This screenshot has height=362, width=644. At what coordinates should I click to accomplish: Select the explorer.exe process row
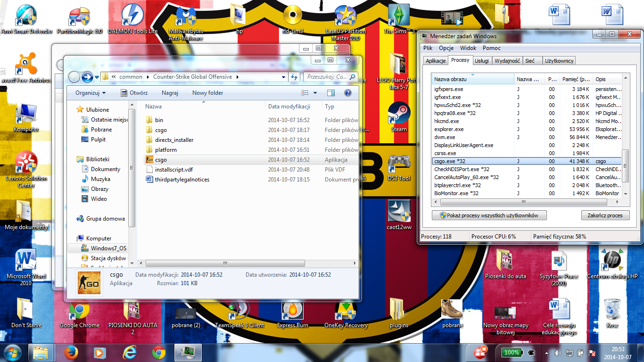click(527, 129)
